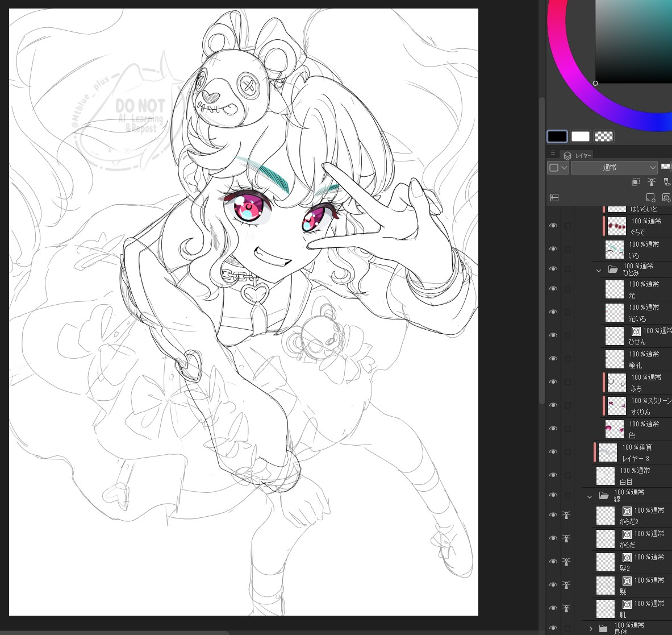Expand the 身体 folder
The height and width of the screenshot is (635, 672).
pos(591,628)
